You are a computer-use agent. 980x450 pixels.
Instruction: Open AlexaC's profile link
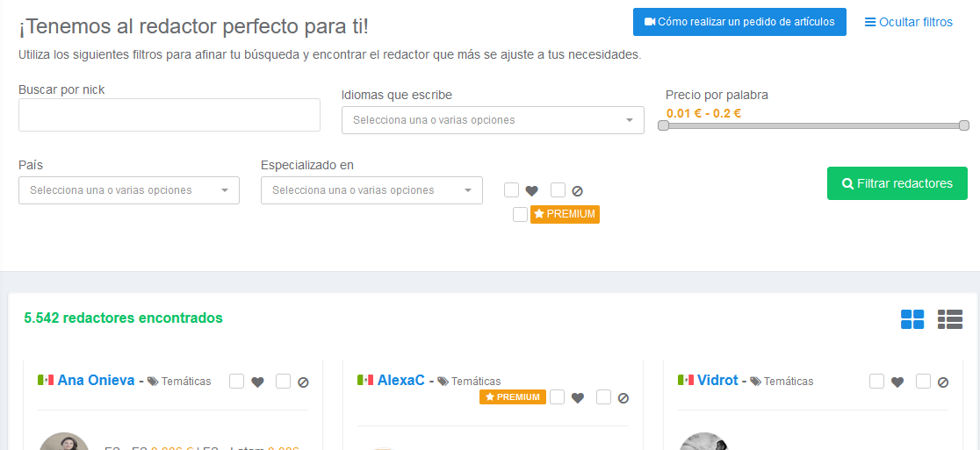[x=400, y=380]
